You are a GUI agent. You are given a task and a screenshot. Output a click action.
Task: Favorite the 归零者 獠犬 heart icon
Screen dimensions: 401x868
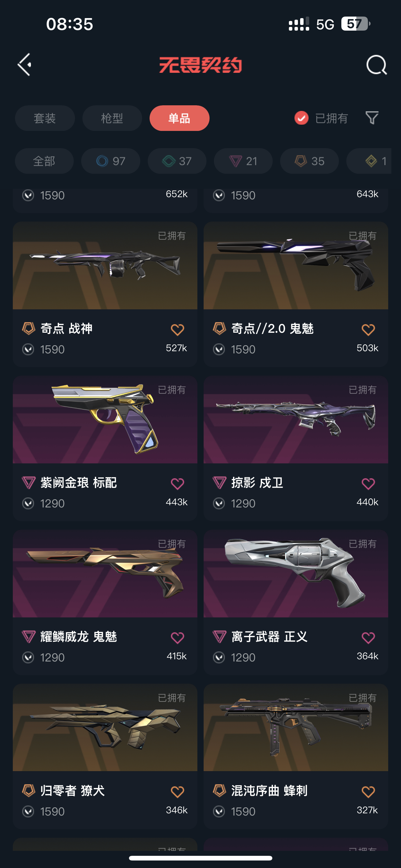[177, 791]
